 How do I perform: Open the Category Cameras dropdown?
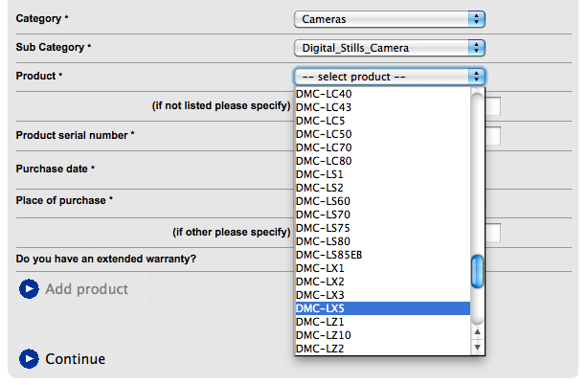(x=389, y=18)
